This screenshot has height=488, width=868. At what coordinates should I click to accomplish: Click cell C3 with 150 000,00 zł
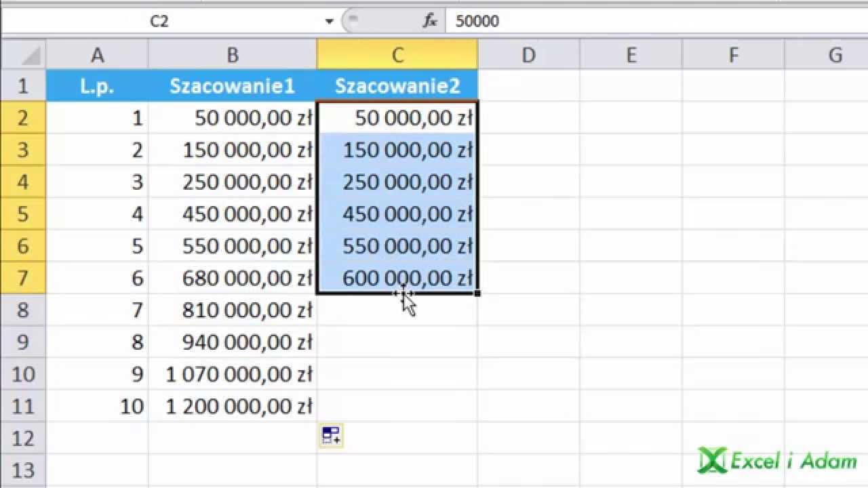pyautogui.click(x=397, y=150)
